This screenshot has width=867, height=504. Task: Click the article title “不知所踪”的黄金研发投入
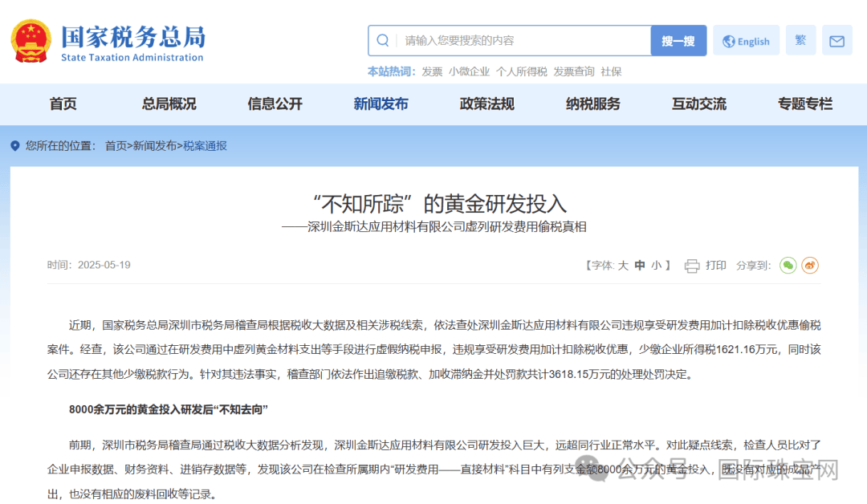tap(440, 204)
